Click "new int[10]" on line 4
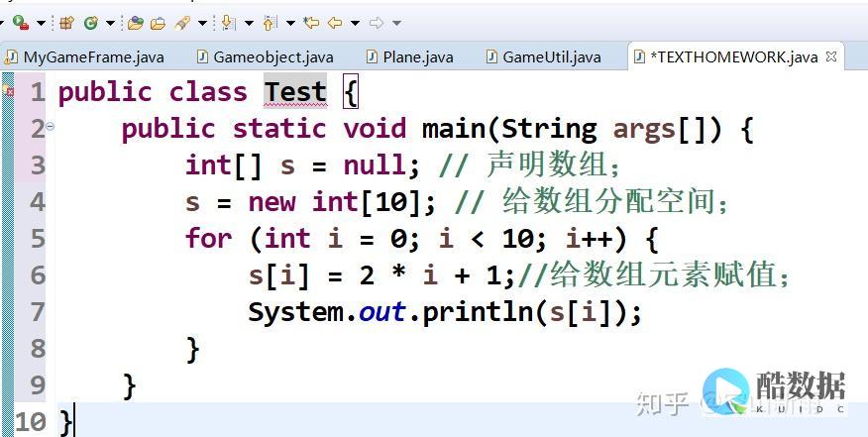868x437 pixels. (334, 202)
